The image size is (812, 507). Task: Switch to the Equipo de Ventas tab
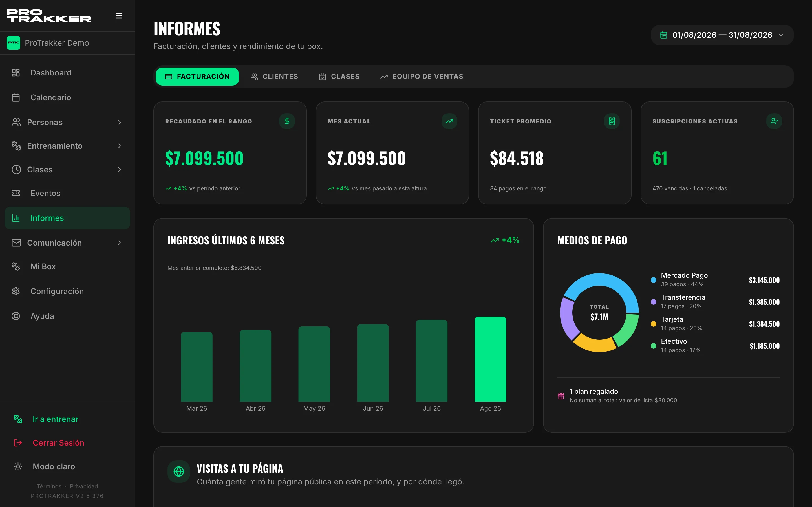pos(422,76)
